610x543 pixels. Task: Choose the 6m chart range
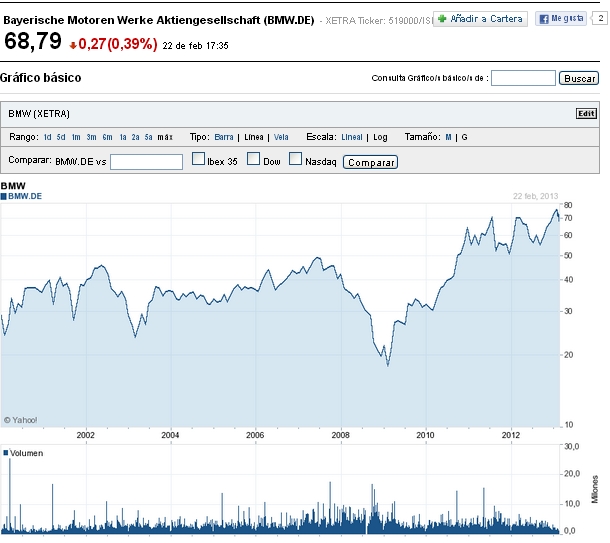tap(107, 137)
